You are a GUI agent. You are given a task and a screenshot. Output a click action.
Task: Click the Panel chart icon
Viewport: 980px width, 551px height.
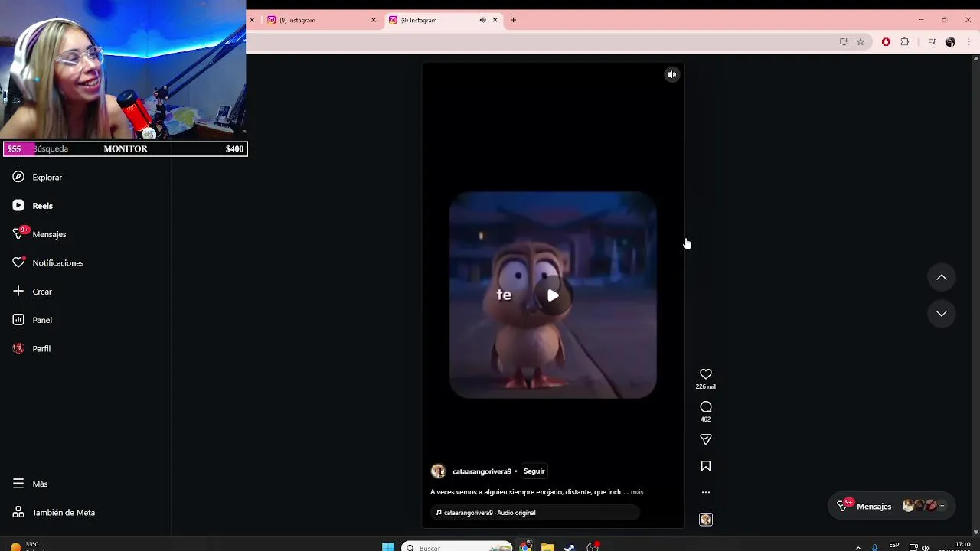click(x=18, y=320)
